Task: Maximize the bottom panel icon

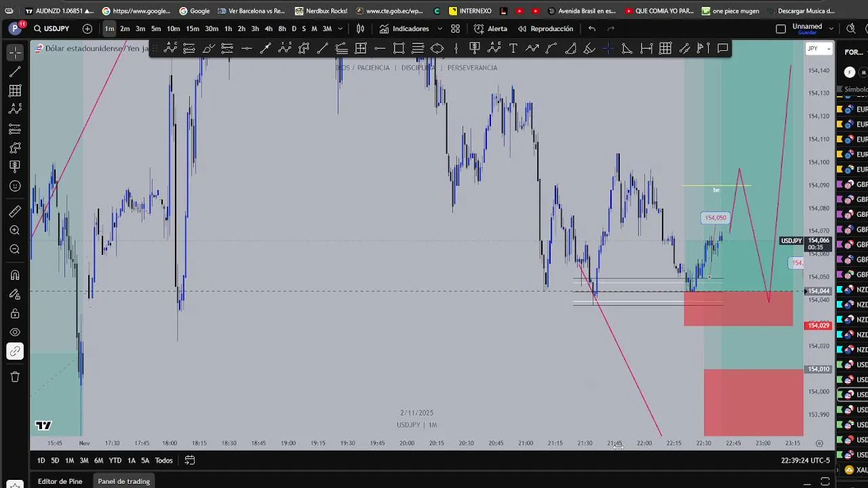Action: coord(825,481)
